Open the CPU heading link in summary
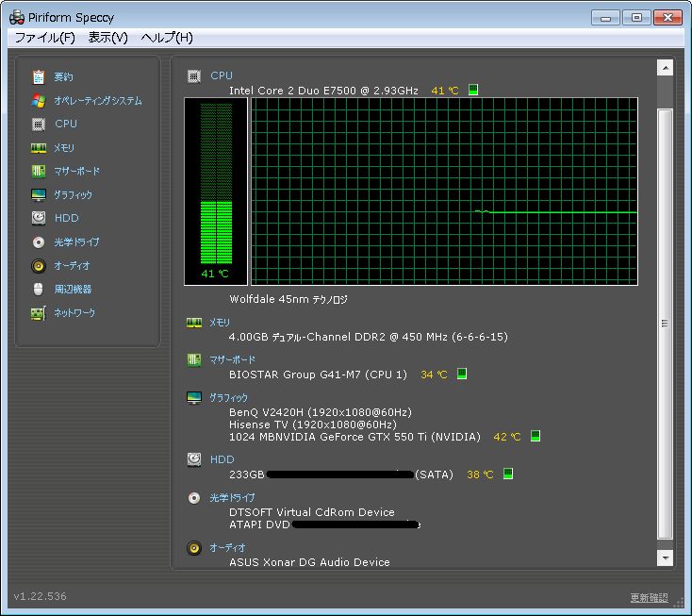692x616 pixels. (222, 75)
